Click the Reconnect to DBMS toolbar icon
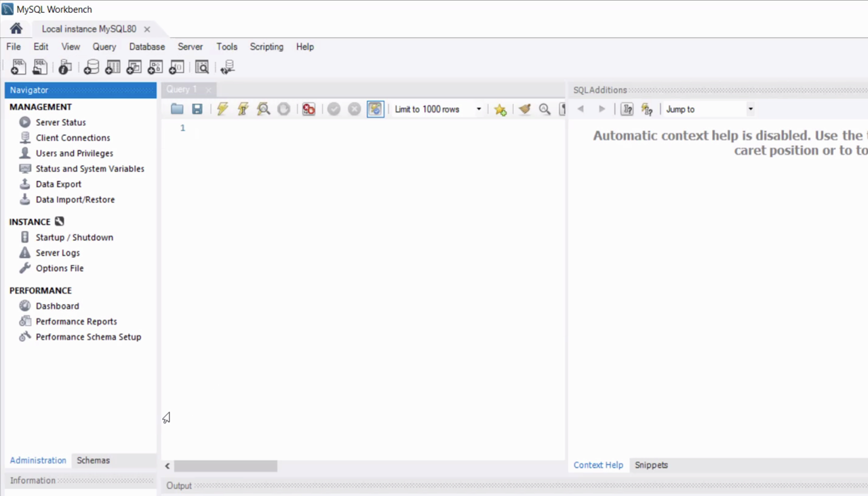 [x=227, y=67]
